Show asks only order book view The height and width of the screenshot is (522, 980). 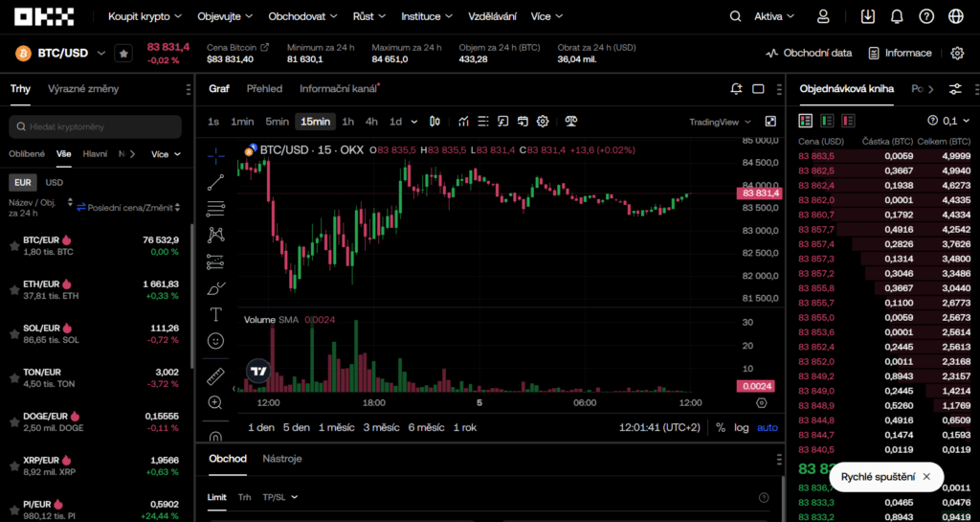coord(848,121)
